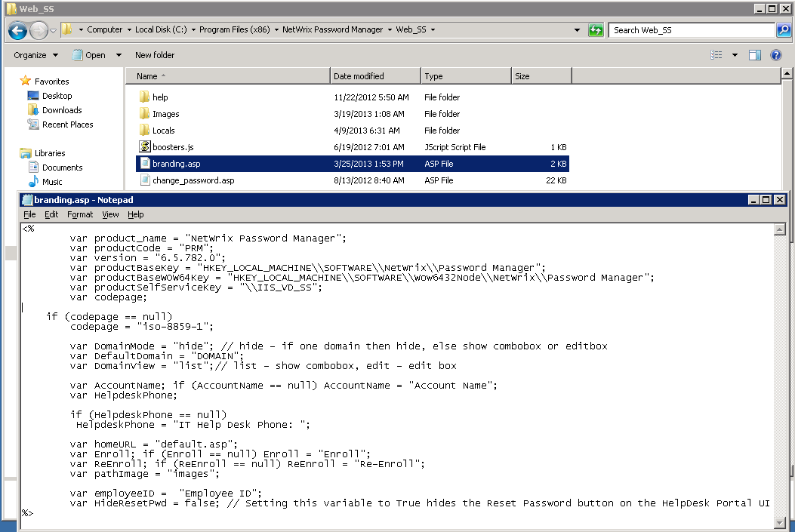
Task: Select the Music library item
Action: pyautogui.click(x=52, y=182)
